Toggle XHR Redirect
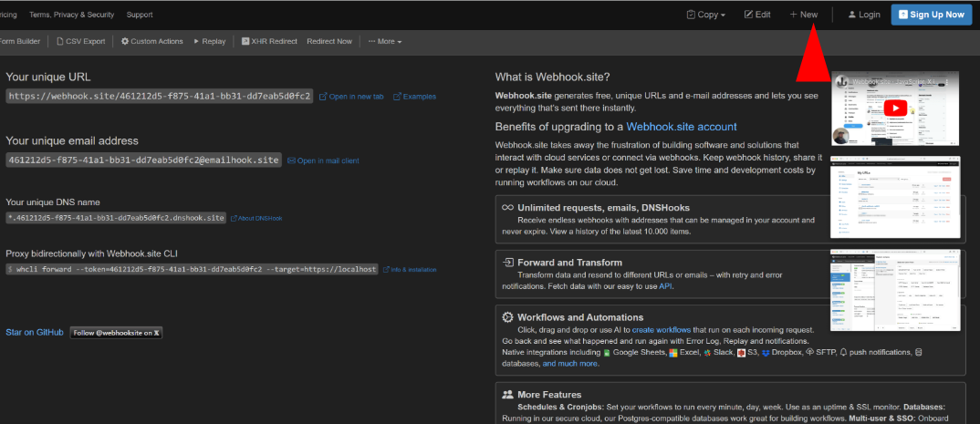Screen dimensions: 980x424 (268, 41)
